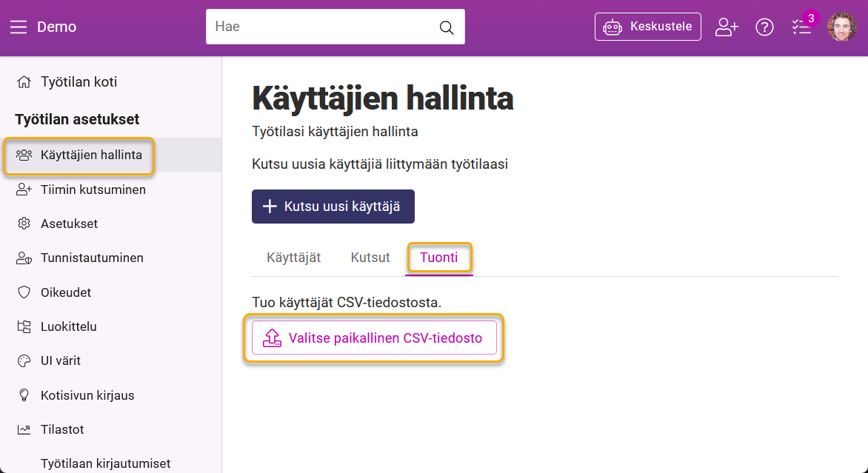Viewport: 868px width, 473px height.
Task: Click the Keskustele chat button
Action: pos(647,27)
